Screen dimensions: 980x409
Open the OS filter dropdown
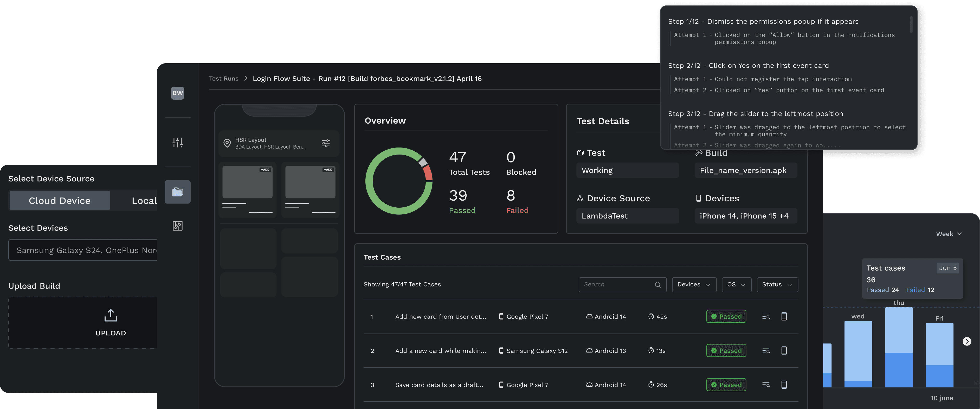pyautogui.click(x=737, y=285)
